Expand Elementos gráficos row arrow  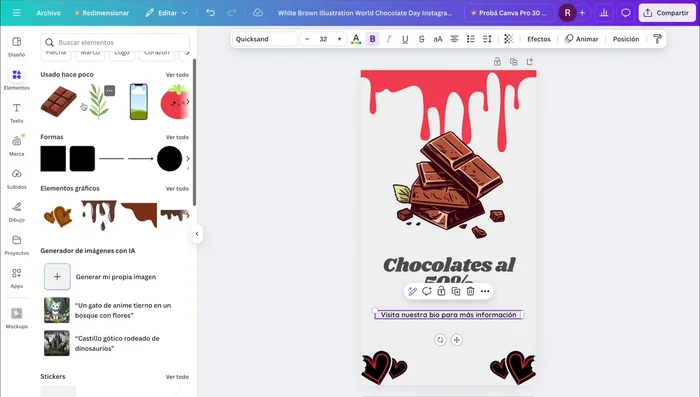pyautogui.click(x=188, y=215)
